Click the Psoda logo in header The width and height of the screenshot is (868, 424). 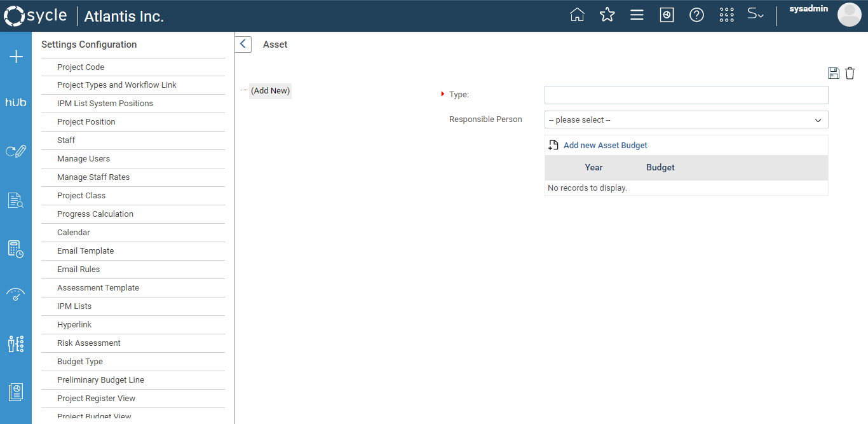(36, 16)
